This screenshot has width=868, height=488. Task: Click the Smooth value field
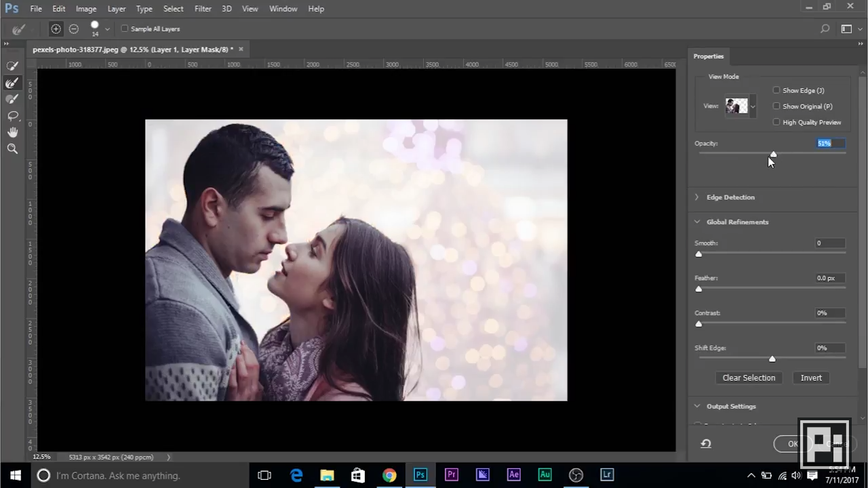(x=830, y=243)
